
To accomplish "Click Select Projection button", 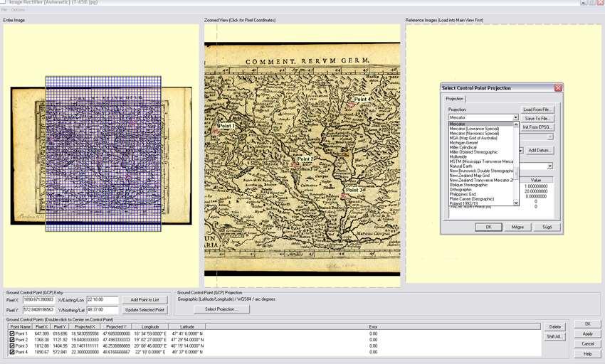I will point(221,309).
